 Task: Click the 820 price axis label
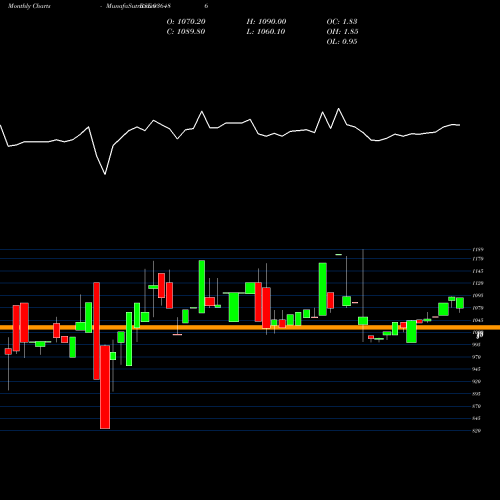pyautogui.click(x=477, y=431)
